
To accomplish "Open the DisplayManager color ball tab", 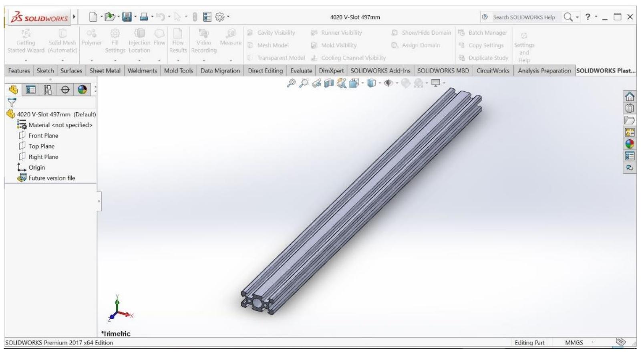I will click(x=82, y=90).
